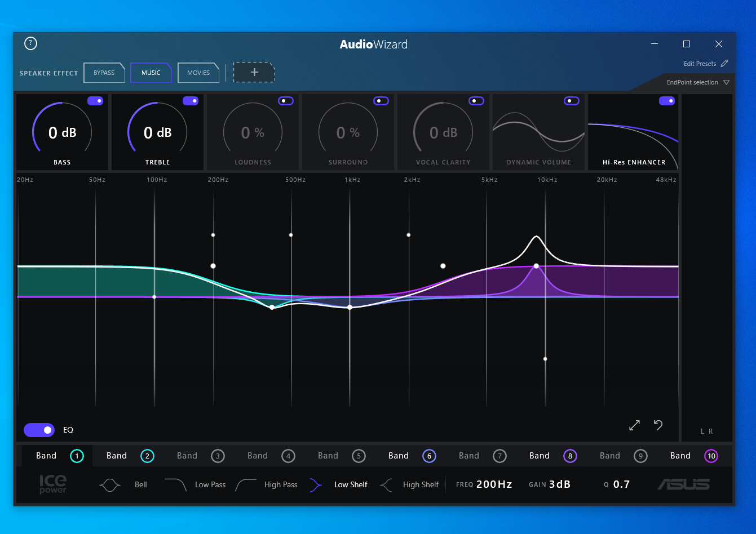Click the expand EQ arrows icon
The image size is (756, 534).
(634, 425)
